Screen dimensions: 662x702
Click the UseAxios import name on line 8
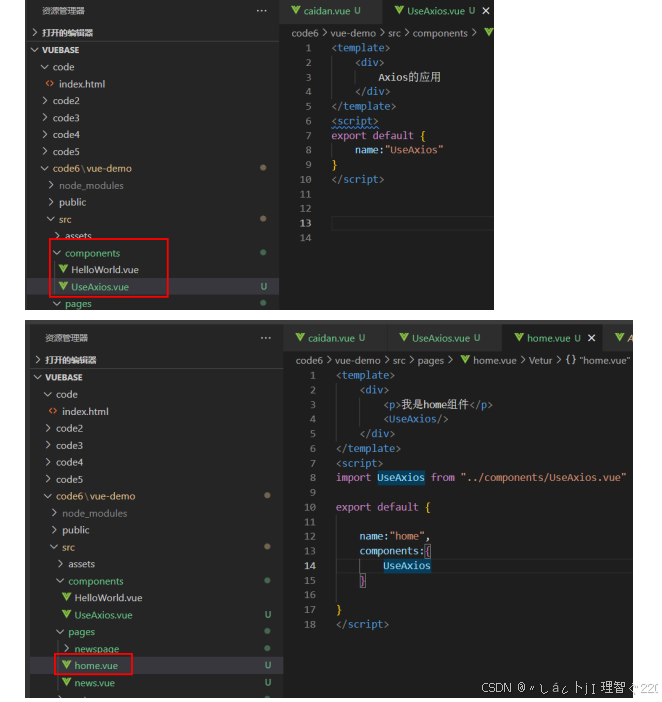[x=401, y=477]
